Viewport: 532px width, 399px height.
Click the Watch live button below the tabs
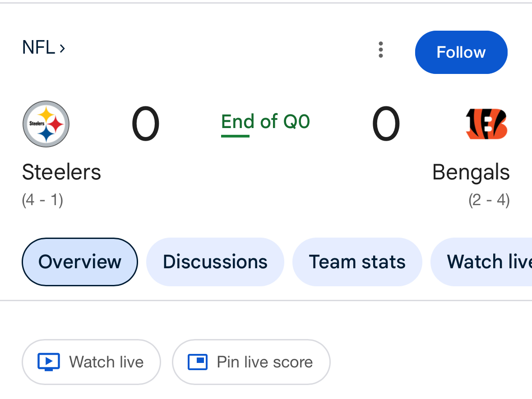point(91,362)
